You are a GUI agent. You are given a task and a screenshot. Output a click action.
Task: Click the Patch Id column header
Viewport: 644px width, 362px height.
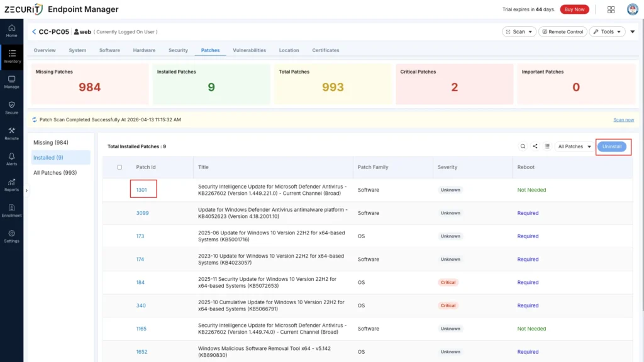(146, 167)
